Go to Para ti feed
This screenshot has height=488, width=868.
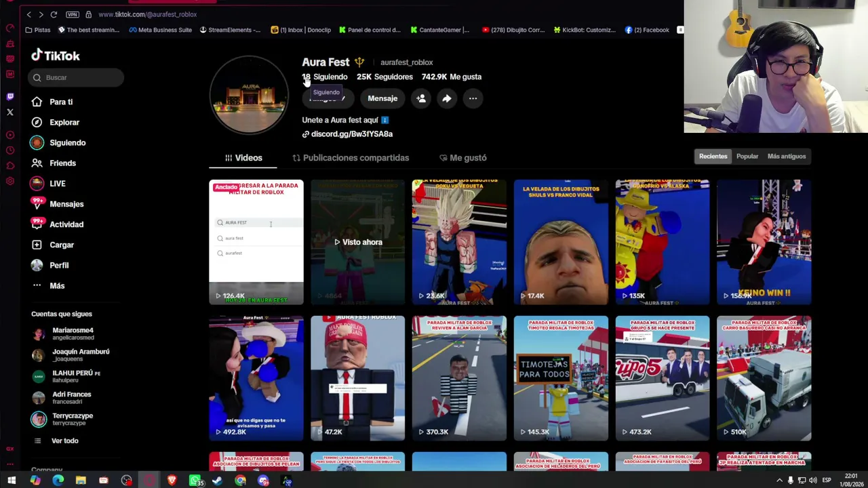(x=61, y=102)
